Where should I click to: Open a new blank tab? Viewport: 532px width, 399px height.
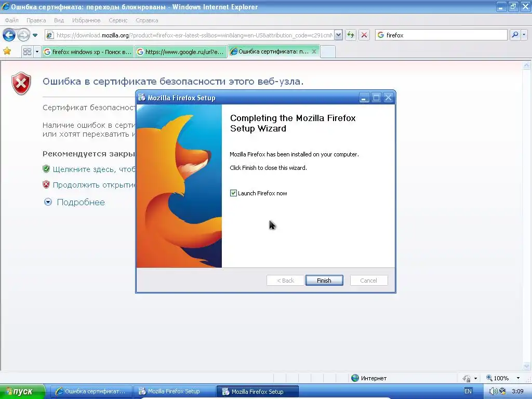pyautogui.click(x=328, y=52)
